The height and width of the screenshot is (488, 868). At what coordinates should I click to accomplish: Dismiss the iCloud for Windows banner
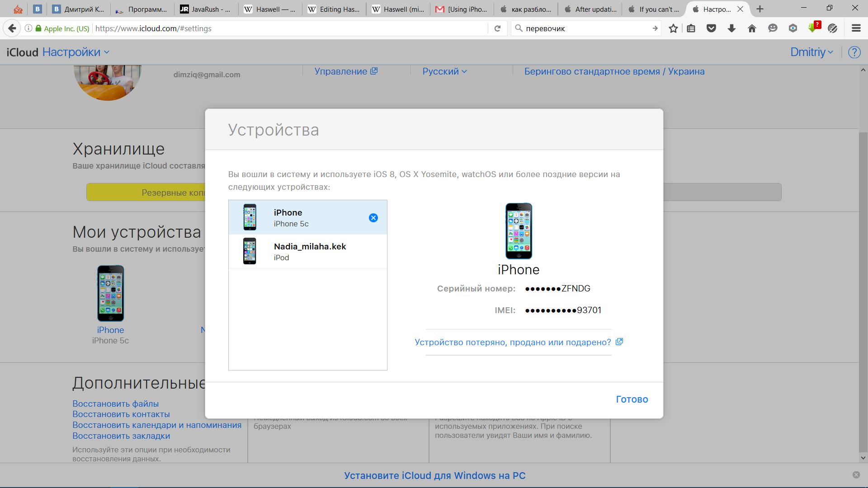click(856, 475)
